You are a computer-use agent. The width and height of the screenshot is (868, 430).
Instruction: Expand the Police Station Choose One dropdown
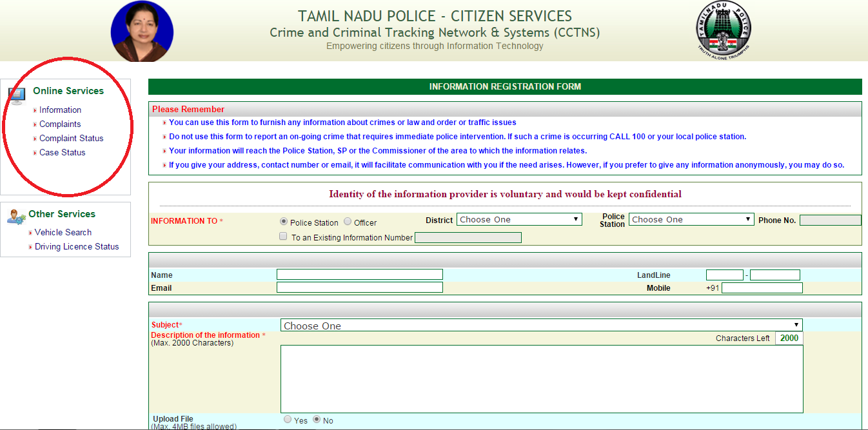point(691,219)
